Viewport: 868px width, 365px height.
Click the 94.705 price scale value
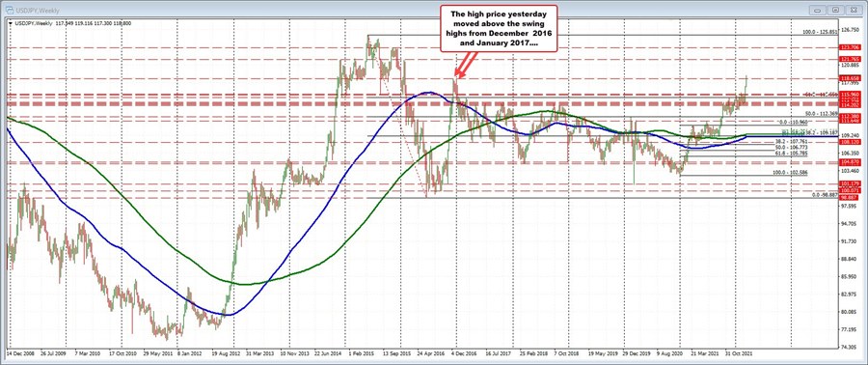click(851, 224)
